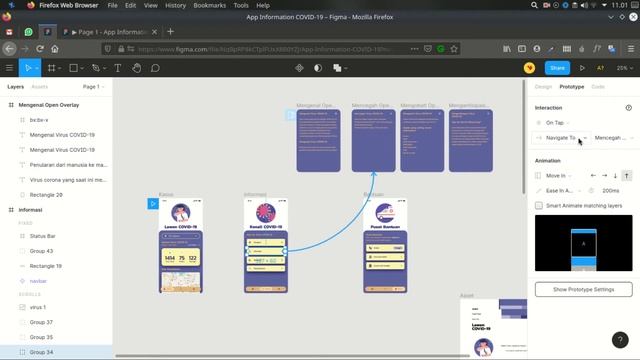Click Show Prototype Settings button
The height and width of the screenshot is (360, 640).
click(584, 289)
